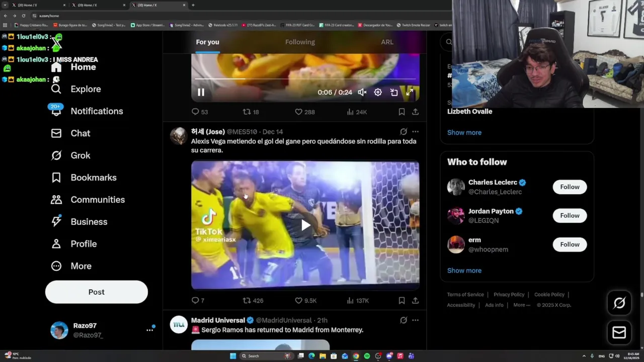The image size is (644, 362).
Task: Reply to Jose's post with 7 replies
Action: (x=198, y=301)
